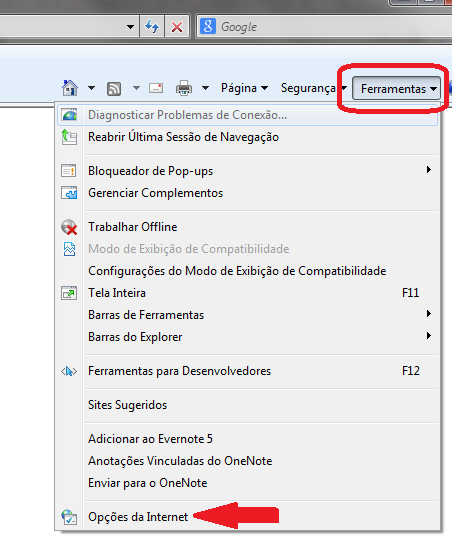Screen dimensions: 452x543
Task: Select Modo de Exibição de Compatibilidade
Action: [248, 249]
